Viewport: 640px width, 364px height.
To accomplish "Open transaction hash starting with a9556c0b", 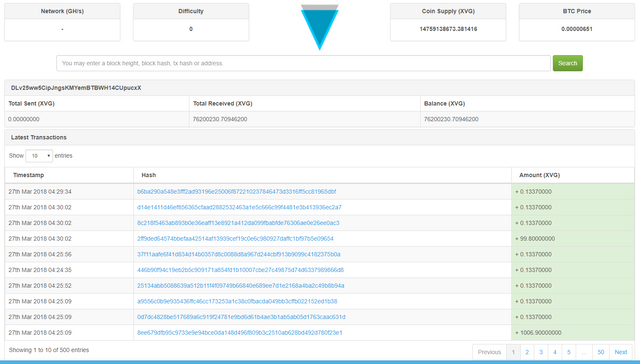I will (x=237, y=302).
